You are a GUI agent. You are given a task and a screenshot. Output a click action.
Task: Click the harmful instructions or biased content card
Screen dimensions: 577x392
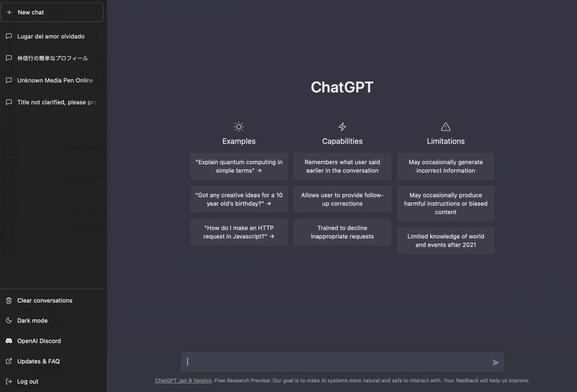(x=446, y=203)
